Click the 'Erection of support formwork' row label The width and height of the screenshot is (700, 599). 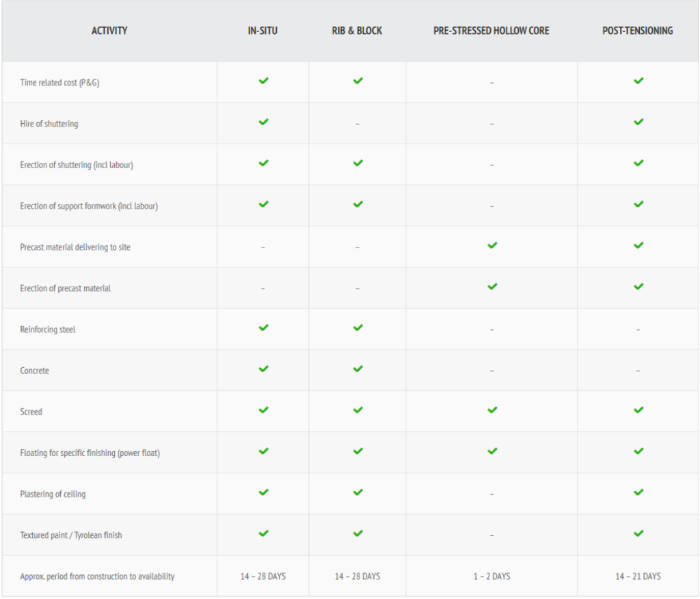[89, 206]
